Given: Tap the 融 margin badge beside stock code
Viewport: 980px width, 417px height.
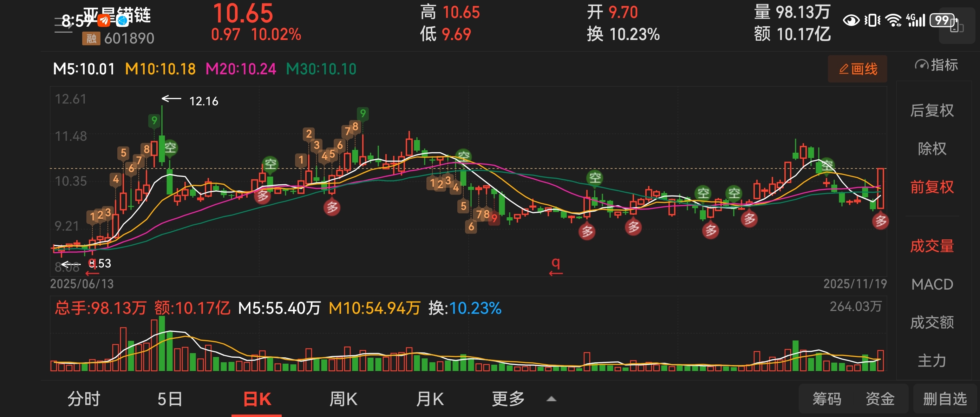Looking at the screenshot, I should [x=91, y=38].
